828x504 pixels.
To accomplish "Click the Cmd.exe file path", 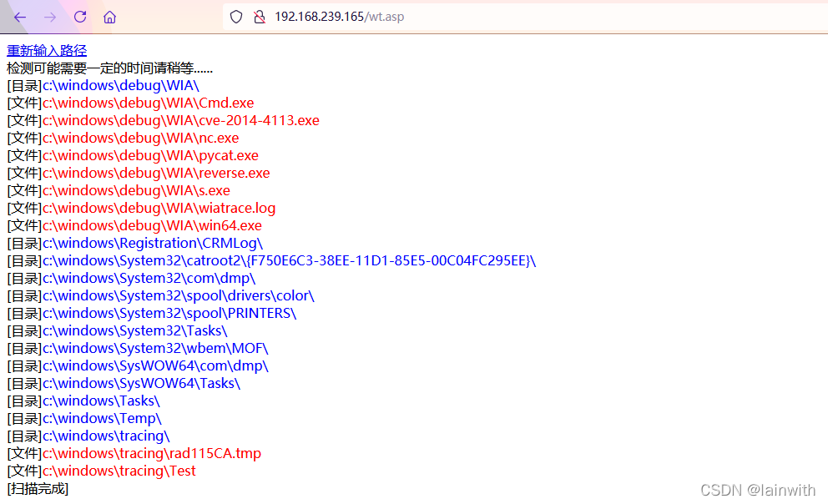I will click(148, 103).
